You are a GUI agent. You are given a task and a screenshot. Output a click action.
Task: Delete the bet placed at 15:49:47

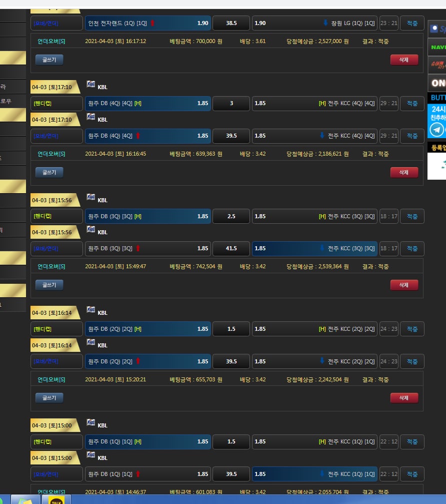click(404, 285)
